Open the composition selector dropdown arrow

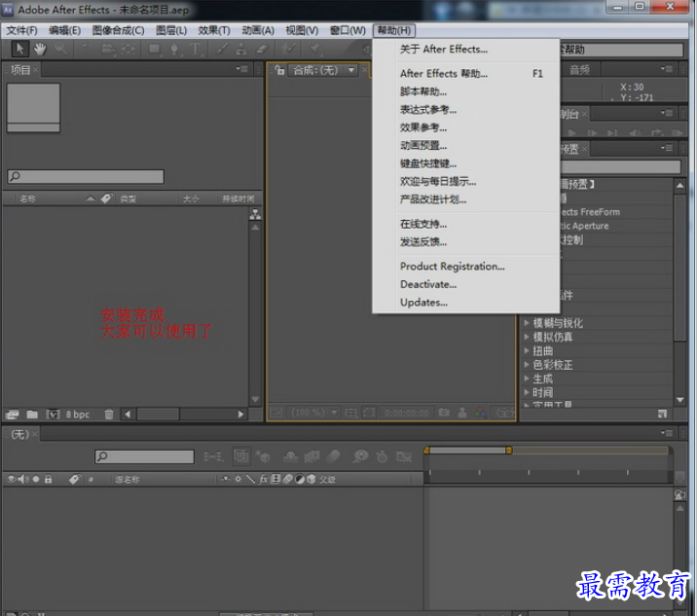(x=351, y=70)
